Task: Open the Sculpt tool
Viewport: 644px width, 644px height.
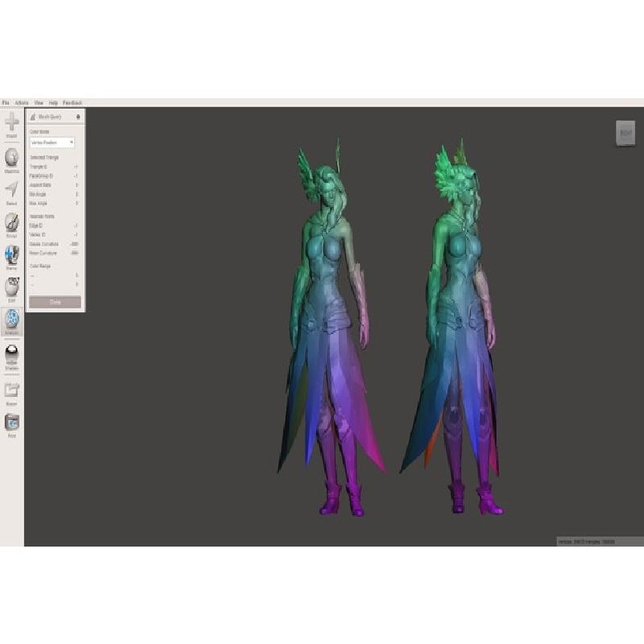Action: 12,223
